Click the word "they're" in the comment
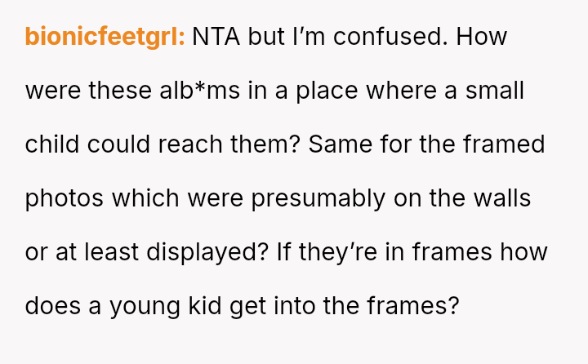Image resolution: width=588 pixels, height=364 pixels. (x=335, y=252)
